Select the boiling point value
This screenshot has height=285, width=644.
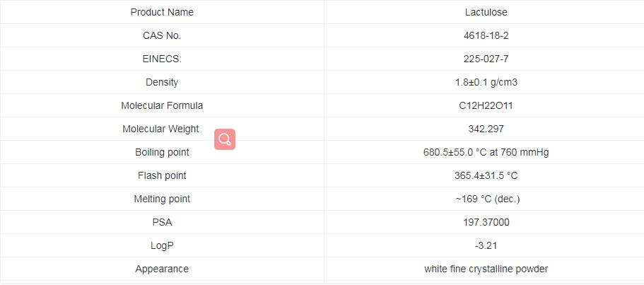[x=486, y=152]
